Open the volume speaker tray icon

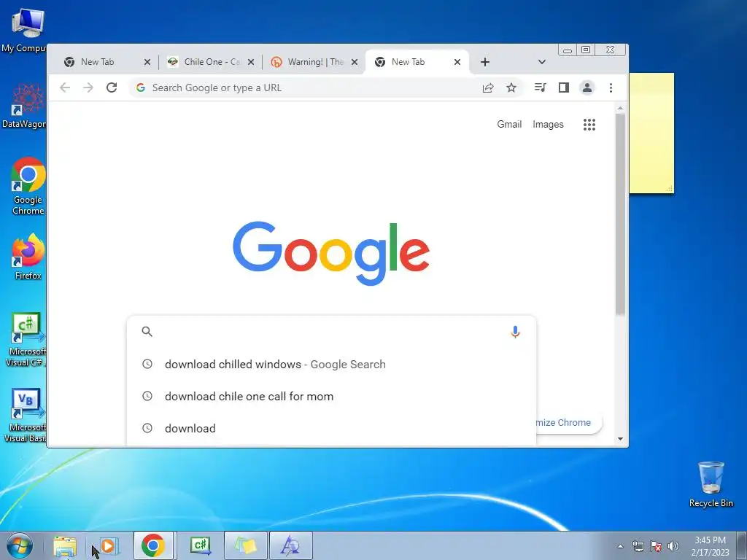click(x=673, y=546)
